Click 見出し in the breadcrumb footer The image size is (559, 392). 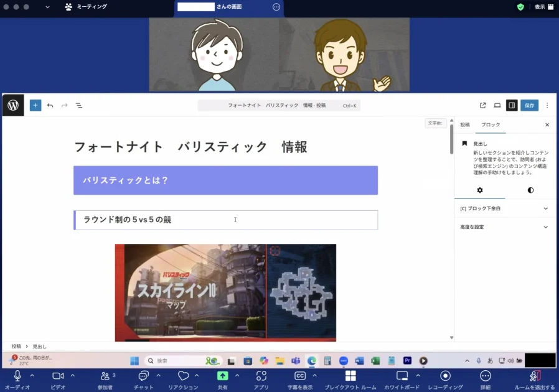(39, 347)
